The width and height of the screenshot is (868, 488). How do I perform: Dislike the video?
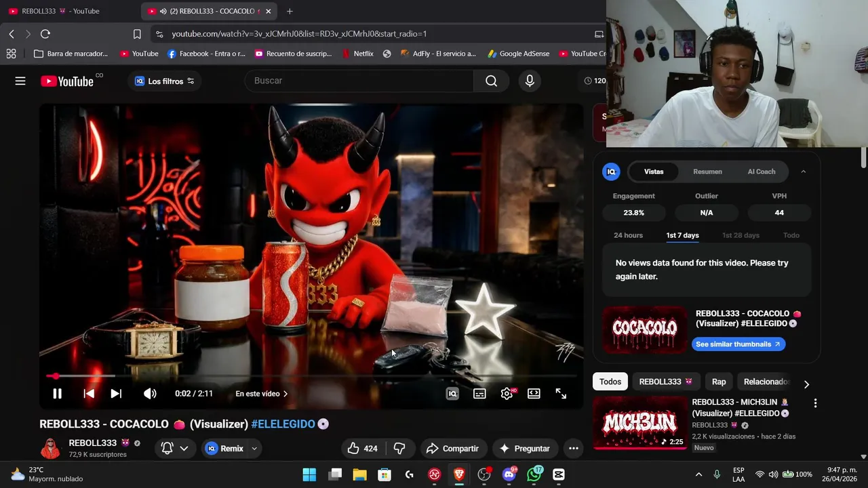[x=399, y=449]
